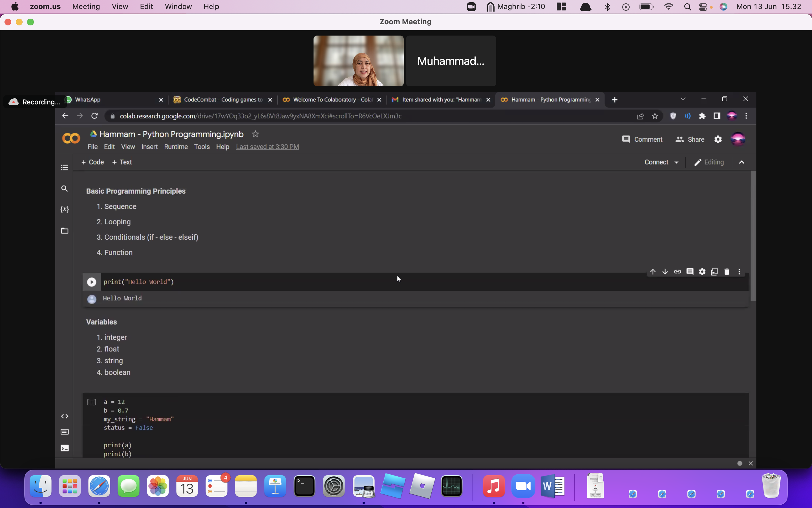812x508 pixels.
Task: Click the Share button in Colab
Action: tap(690, 139)
